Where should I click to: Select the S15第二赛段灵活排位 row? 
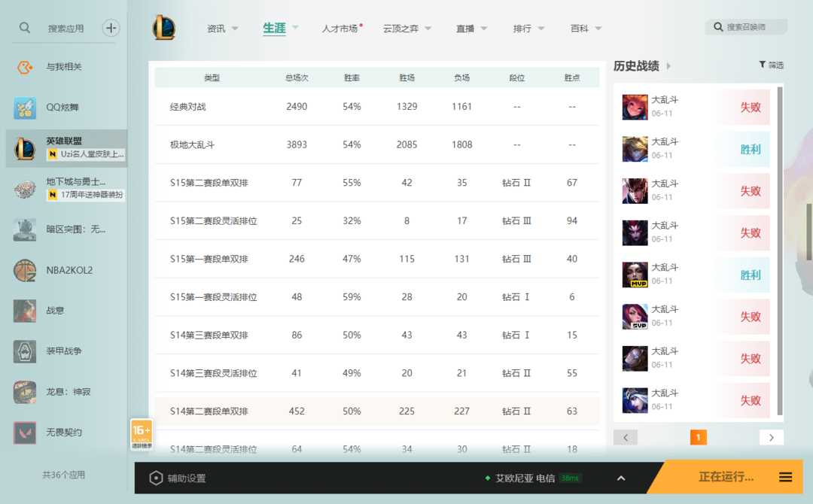377,220
